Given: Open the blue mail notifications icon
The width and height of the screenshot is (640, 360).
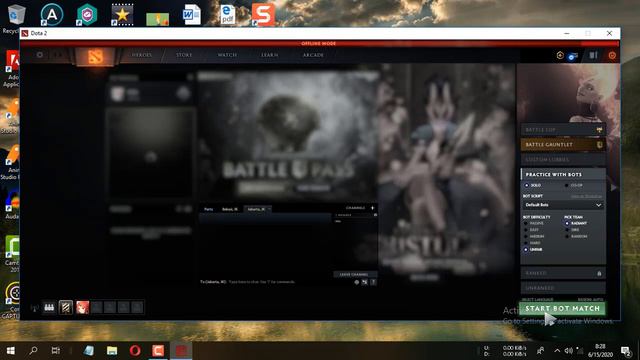Looking at the screenshot, I should coord(573,56).
